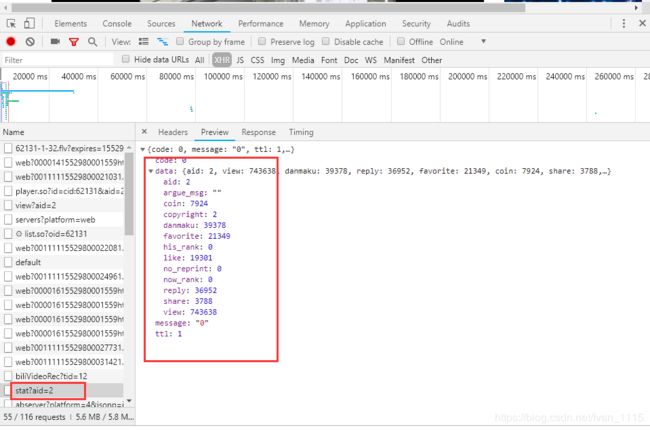Select the list.so?oid=62131 request
The width and height of the screenshot is (650, 430).
(x=62, y=234)
